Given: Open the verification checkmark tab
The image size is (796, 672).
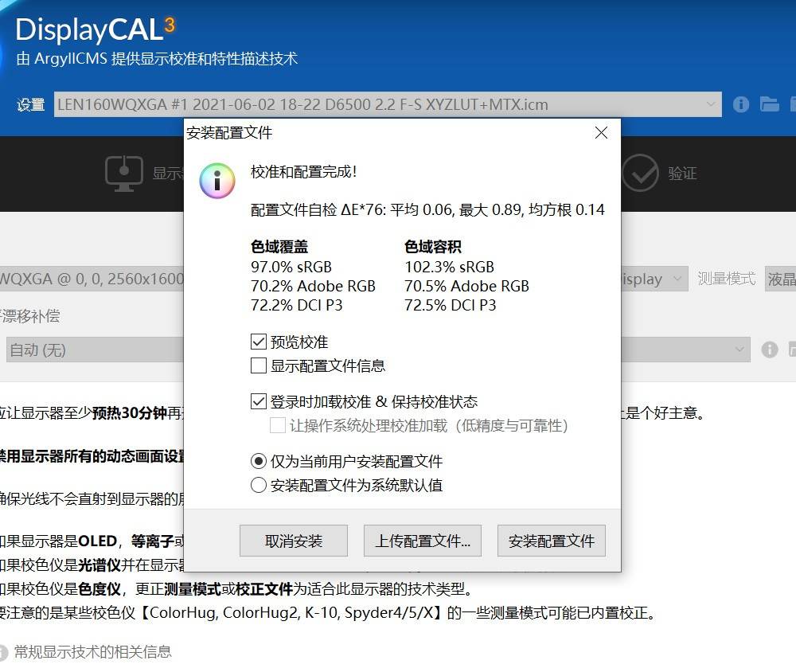Looking at the screenshot, I should tap(640, 173).
